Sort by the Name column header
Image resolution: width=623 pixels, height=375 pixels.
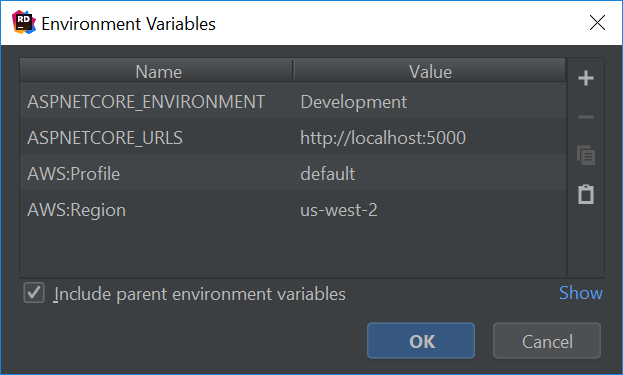tap(157, 71)
